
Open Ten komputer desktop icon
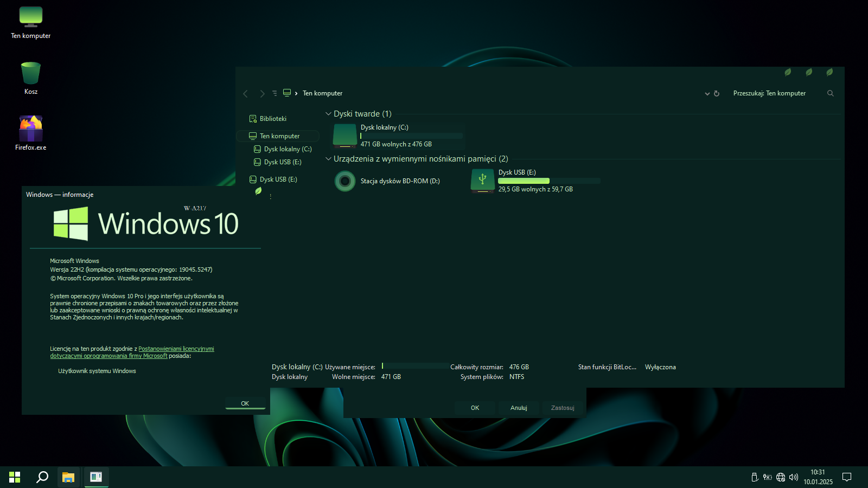pyautogui.click(x=31, y=18)
